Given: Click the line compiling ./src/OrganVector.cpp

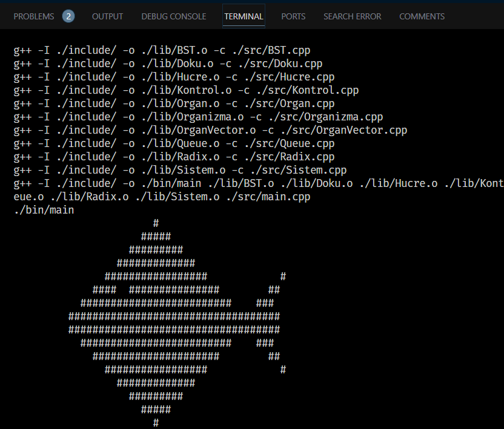Looking at the screenshot, I should [210, 130].
